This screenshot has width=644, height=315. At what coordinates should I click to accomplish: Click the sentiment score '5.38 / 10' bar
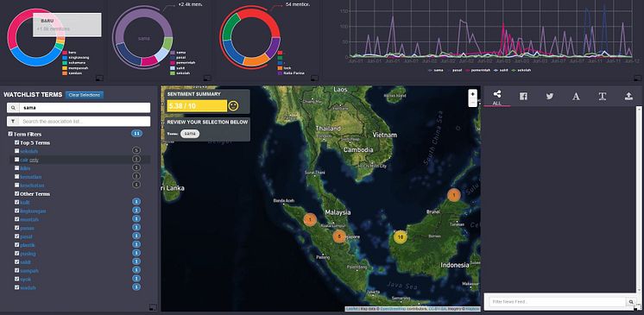click(197, 106)
